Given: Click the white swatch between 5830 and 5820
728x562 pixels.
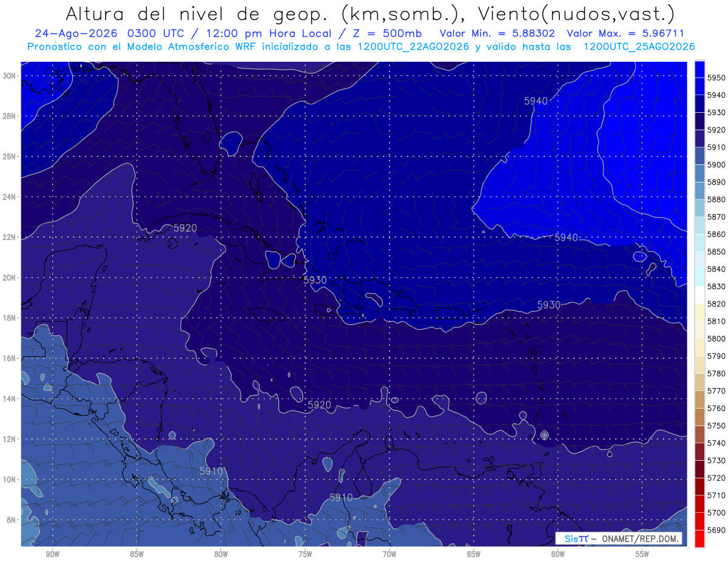Looking at the screenshot, I should (699, 295).
